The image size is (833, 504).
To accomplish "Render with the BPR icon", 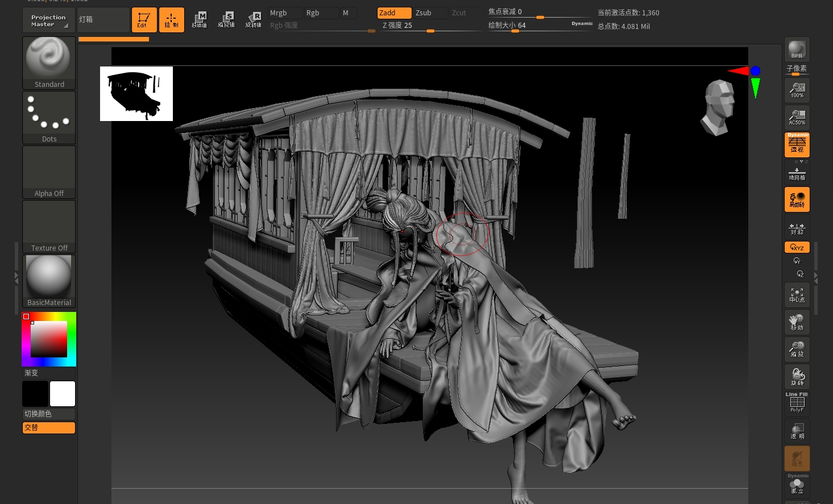I will [x=797, y=49].
